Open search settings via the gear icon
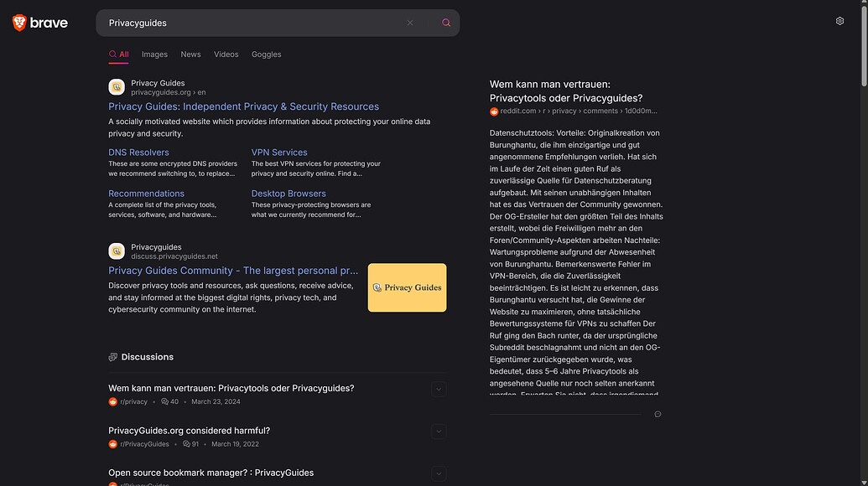 (x=839, y=19)
